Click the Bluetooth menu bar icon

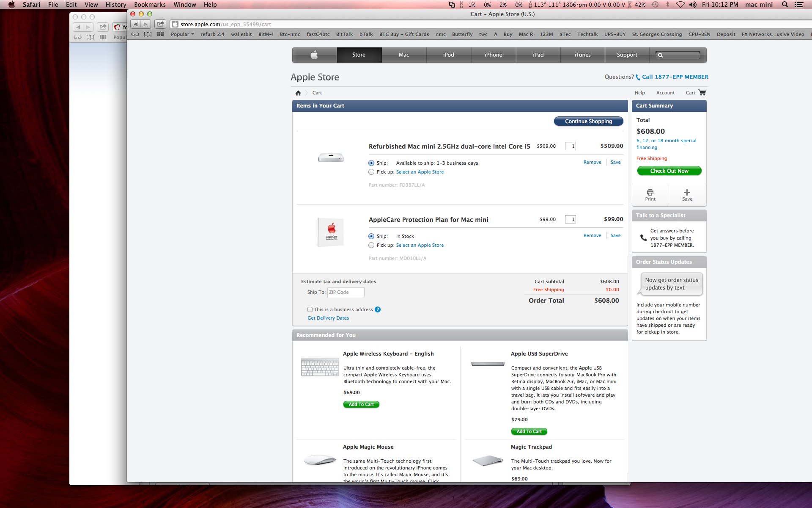668,5
